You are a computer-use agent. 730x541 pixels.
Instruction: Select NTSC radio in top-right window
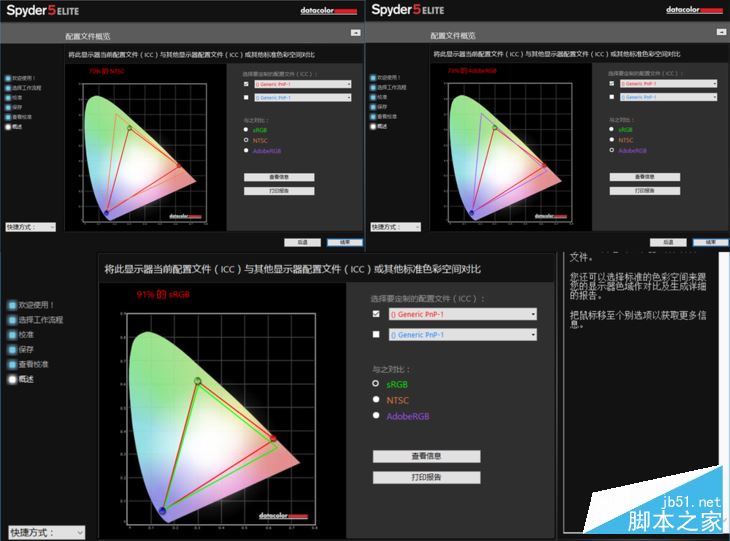click(611, 140)
